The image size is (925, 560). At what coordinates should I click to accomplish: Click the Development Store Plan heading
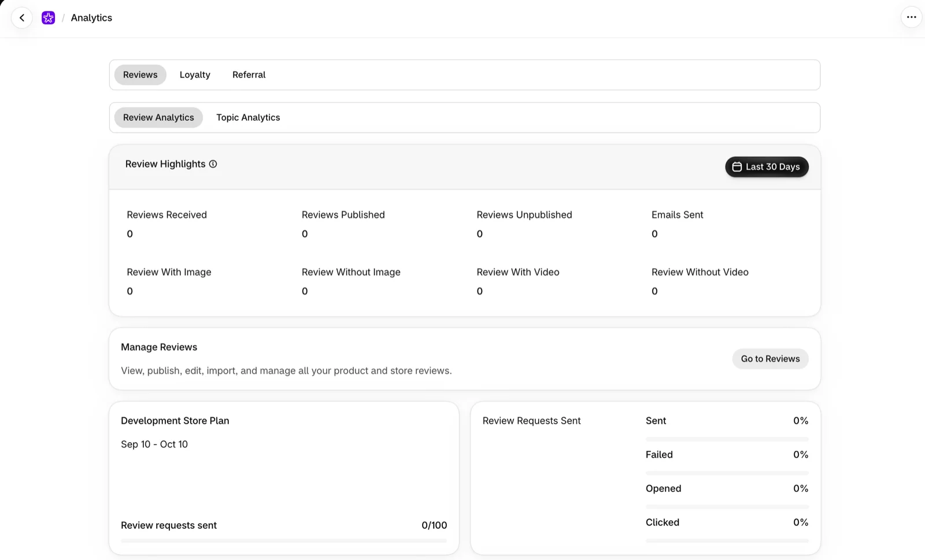coord(175,421)
